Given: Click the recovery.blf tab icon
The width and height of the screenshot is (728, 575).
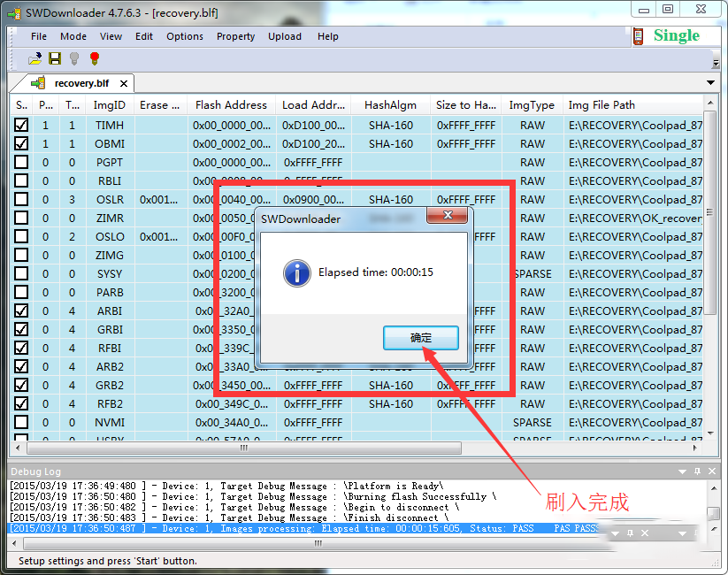Looking at the screenshot, I should pos(38,83).
